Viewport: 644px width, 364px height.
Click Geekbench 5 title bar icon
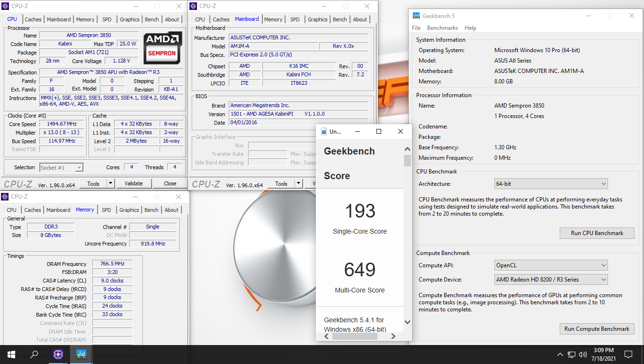[416, 16]
